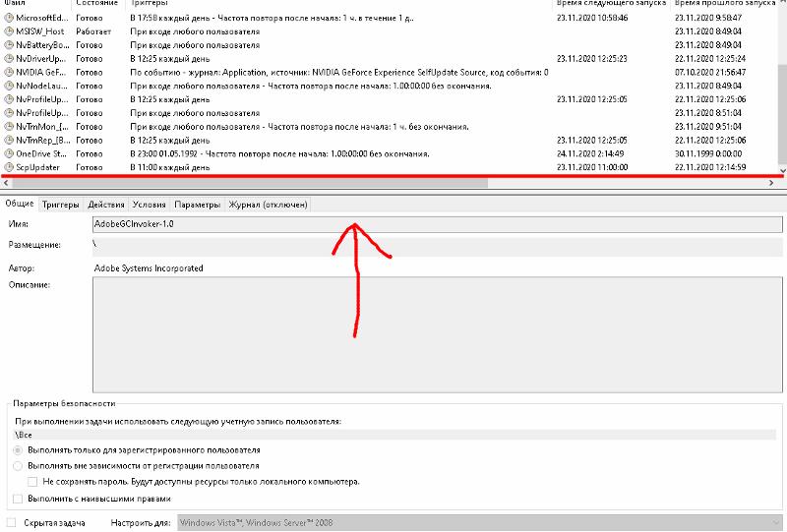
Task: Open the Действия tab
Action: click(106, 205)
